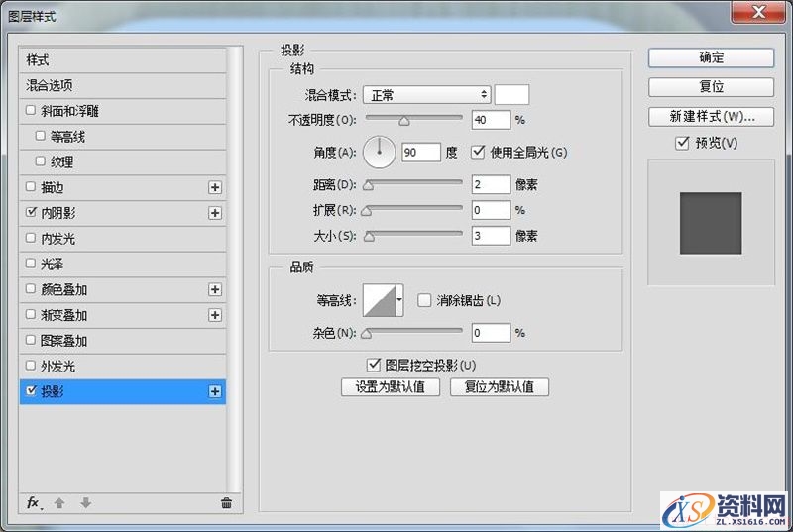
Task: Add another 渐变叠加 effect with plus icon
Action: click(x=215, y=315)
